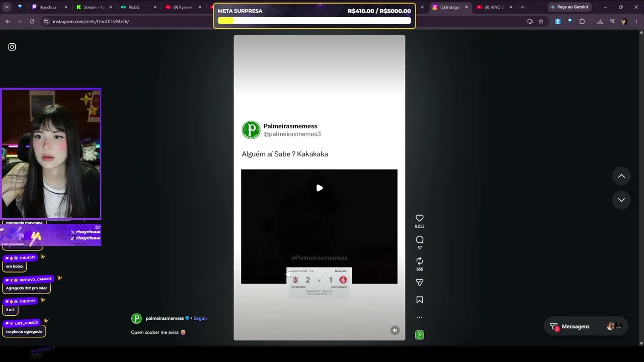Toggle the reel's sound speaker button
Viewport: 644px width, 362px height.
point(395,330)
